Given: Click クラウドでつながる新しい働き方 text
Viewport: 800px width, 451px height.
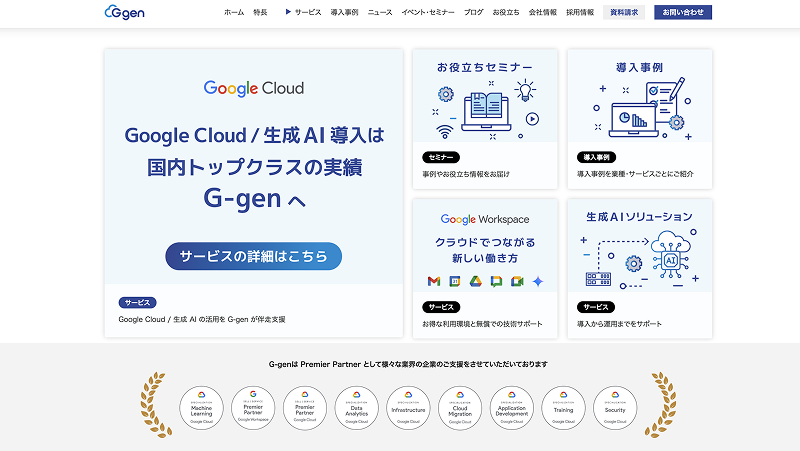Looking at the screenshot, I should [485, 250].
